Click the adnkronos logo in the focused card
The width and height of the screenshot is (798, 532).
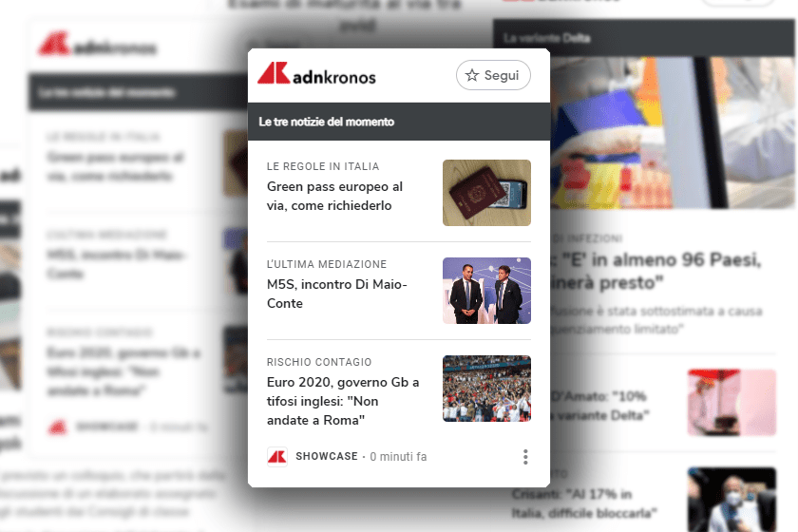coord(316,74)
